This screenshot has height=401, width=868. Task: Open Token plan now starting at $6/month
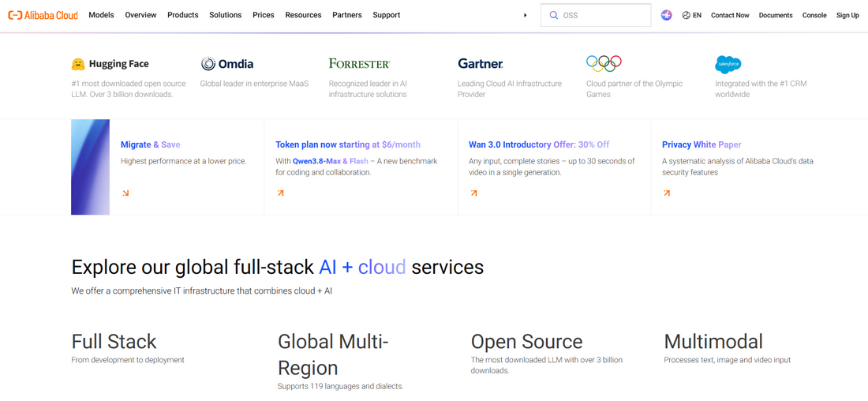pyautogui.click(x=348, y=144)
